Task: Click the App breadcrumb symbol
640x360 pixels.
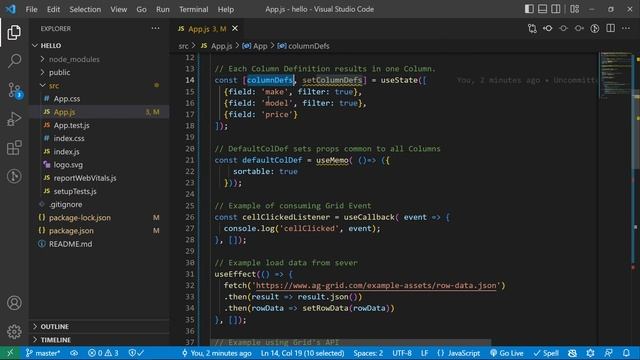Action: click(255, 46)
